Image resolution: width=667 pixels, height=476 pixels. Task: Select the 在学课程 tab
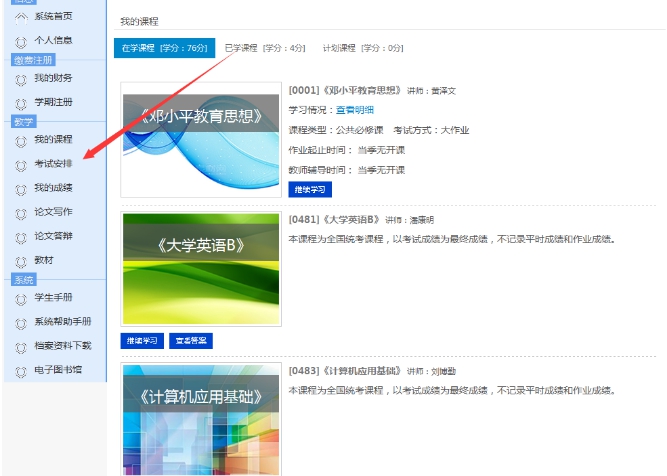165,48
